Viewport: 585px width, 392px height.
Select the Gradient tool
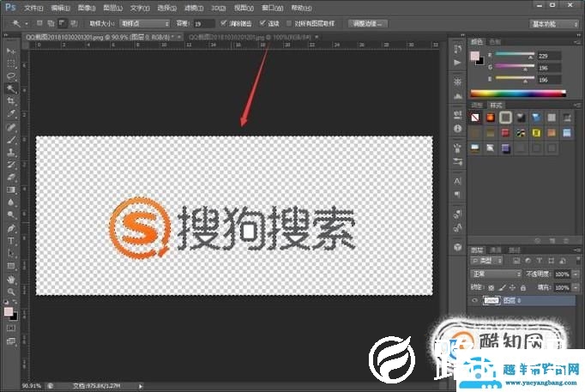tap(11, 190)
